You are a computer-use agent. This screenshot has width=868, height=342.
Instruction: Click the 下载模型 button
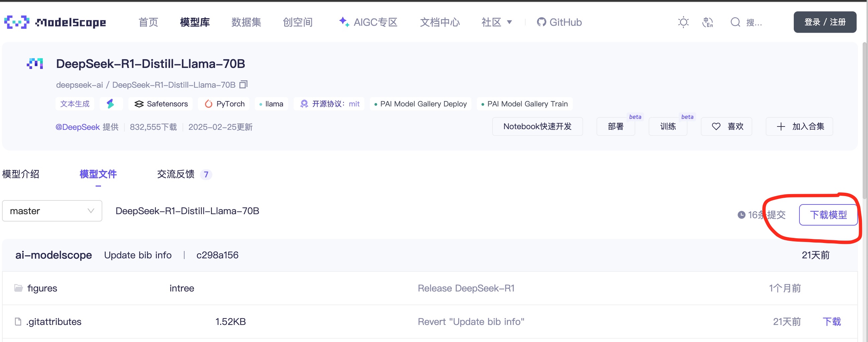828,215
